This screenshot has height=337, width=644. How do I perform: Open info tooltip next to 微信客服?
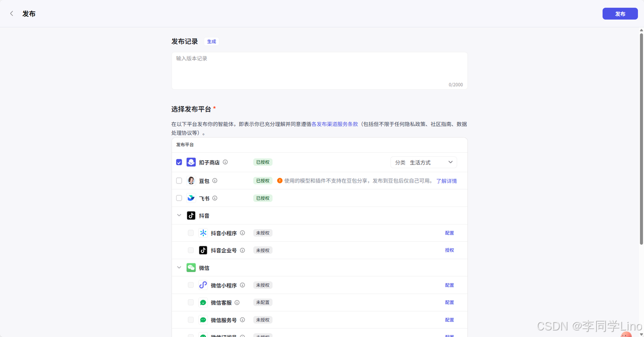point(237,302)
